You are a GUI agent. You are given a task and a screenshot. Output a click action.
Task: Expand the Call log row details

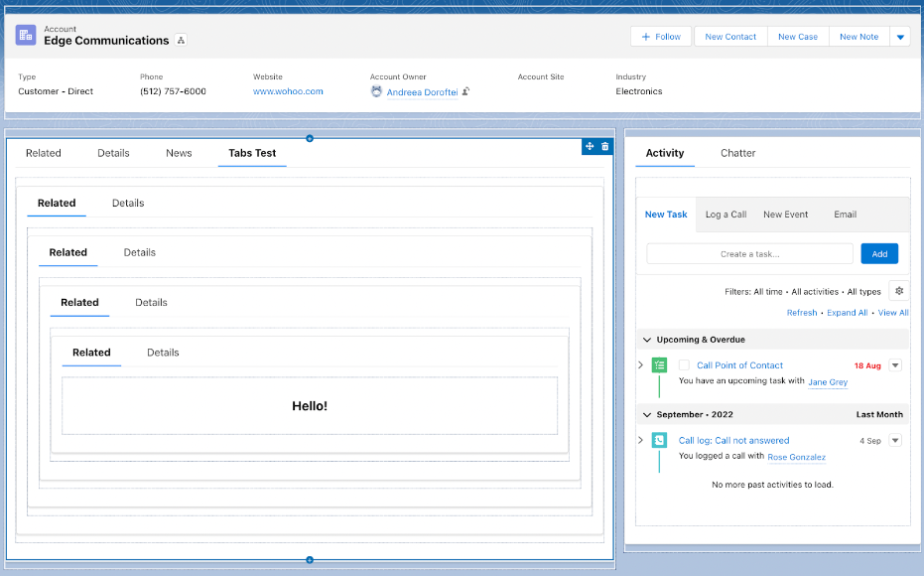click(640, 440)
